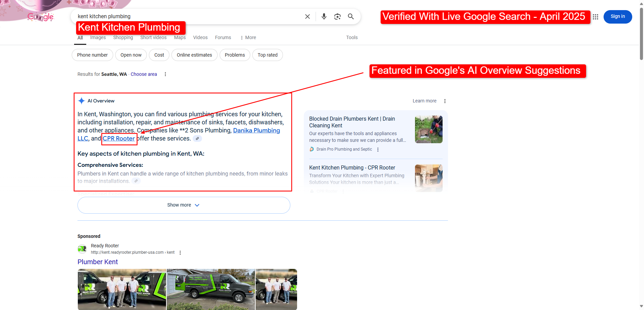Screen dimensions: 644x310
Task: Click the 'Comprehensive Services:' heading
Action: 110,165
